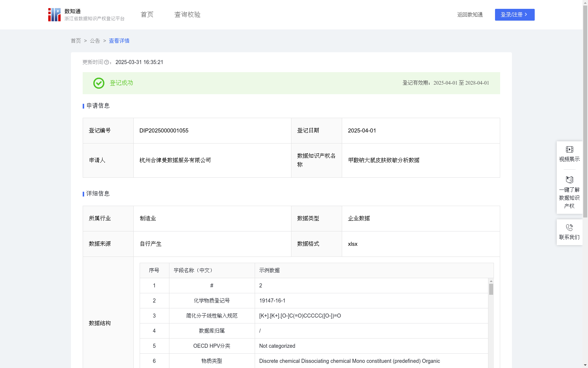This screenshot has height=368, width=588.
Task: Click the Not categorized sample value
Action: pyautogui.click(x=277, y=346)
